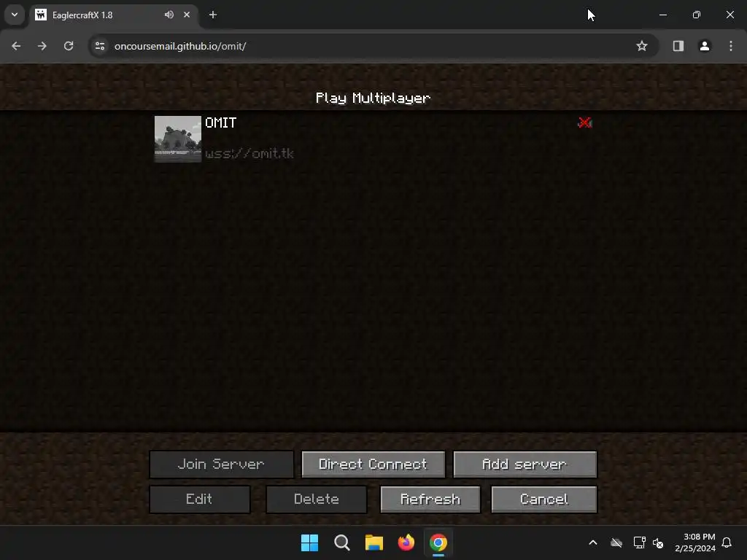Select the OMIT server thumbnail
Viewport: 747px width, 560px height.
[x=178, y=139]
